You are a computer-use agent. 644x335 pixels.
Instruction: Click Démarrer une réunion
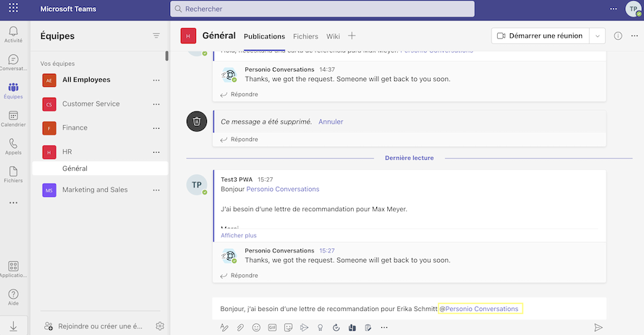point(541,35)
